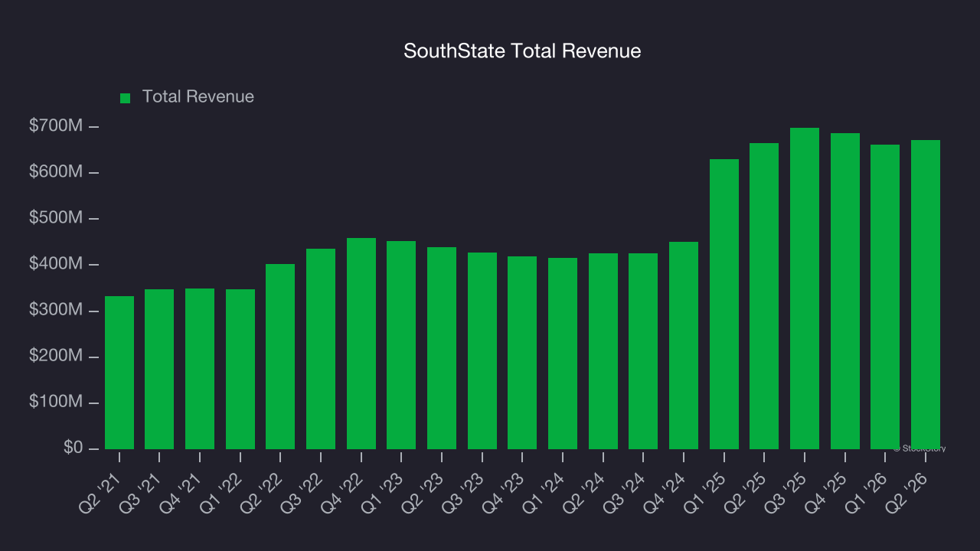Click the Q2 '25 revenue bar

click(764, 296)
